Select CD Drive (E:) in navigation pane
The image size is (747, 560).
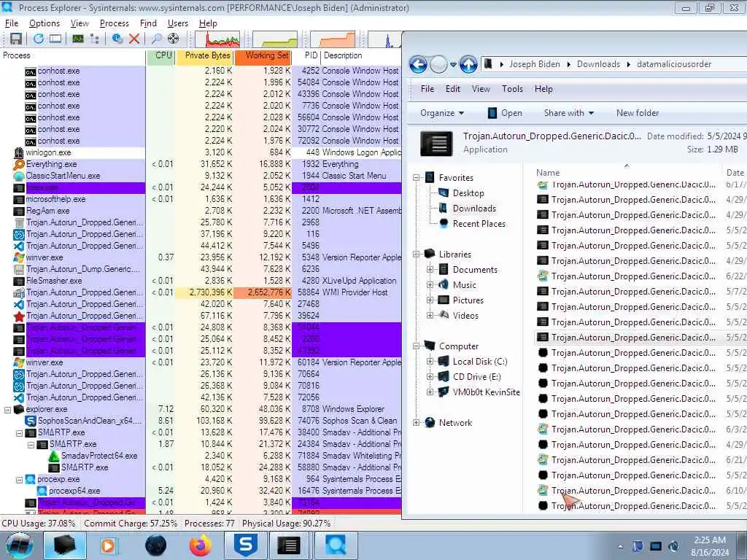point(476,377)
